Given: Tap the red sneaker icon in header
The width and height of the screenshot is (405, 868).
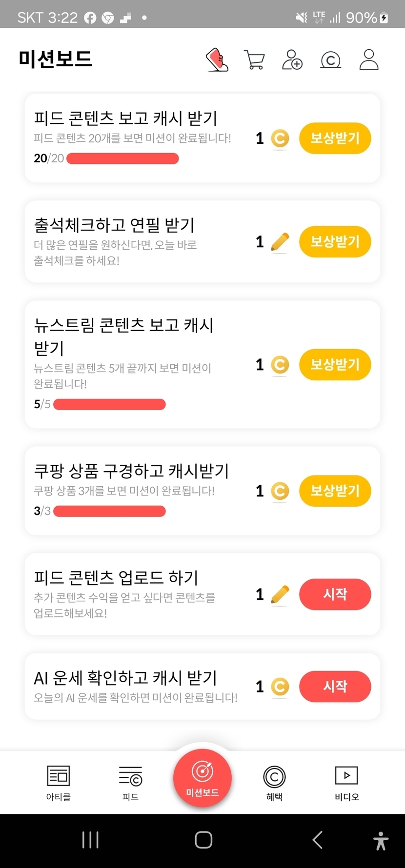Looking at the screenshot, I should [217, 60].
